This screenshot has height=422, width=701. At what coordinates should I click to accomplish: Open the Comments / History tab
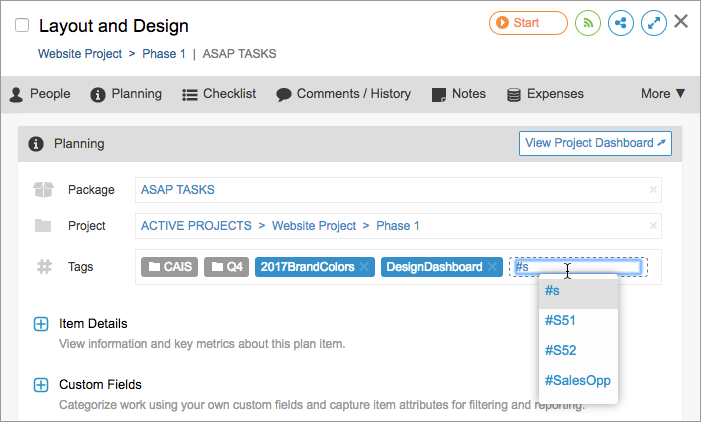(x=343, y=94)
